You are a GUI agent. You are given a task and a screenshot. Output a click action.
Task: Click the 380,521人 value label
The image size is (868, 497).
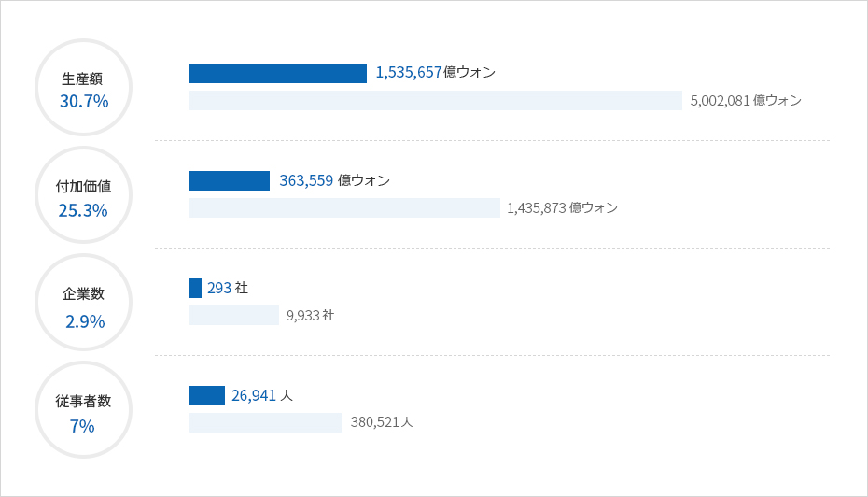[x=382, y=422]
